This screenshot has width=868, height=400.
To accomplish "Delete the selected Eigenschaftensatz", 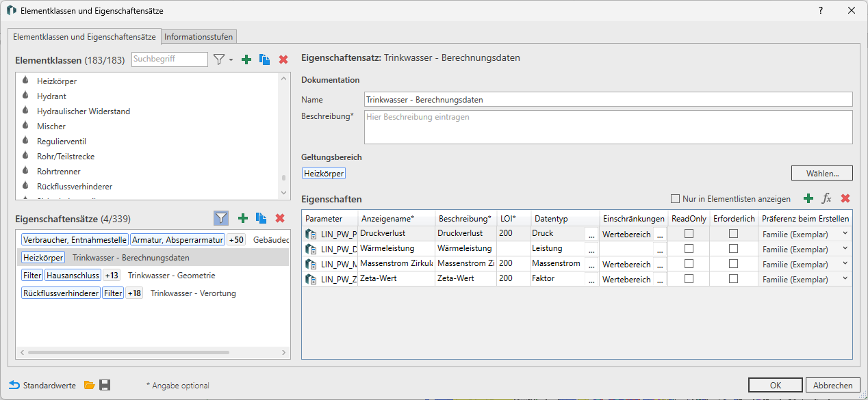I will (279, 218).
